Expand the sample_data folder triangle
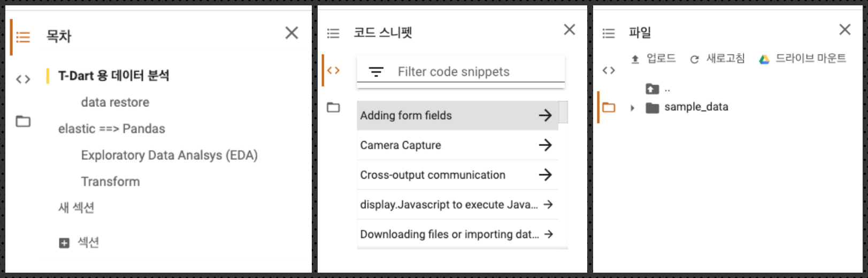868x278 pixels. (633, 108)
